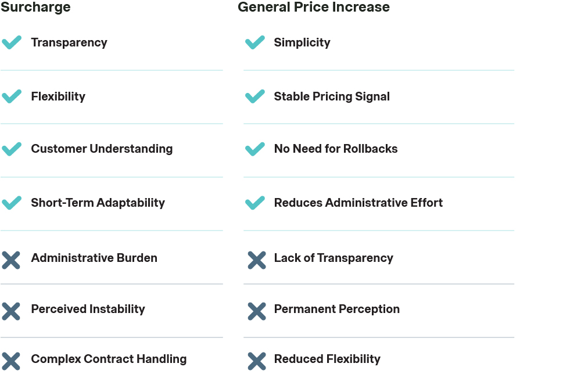Click the Stable Pricing Signal text
The height and width of the screenshot is (392, 581).
(x=332, y=96)
